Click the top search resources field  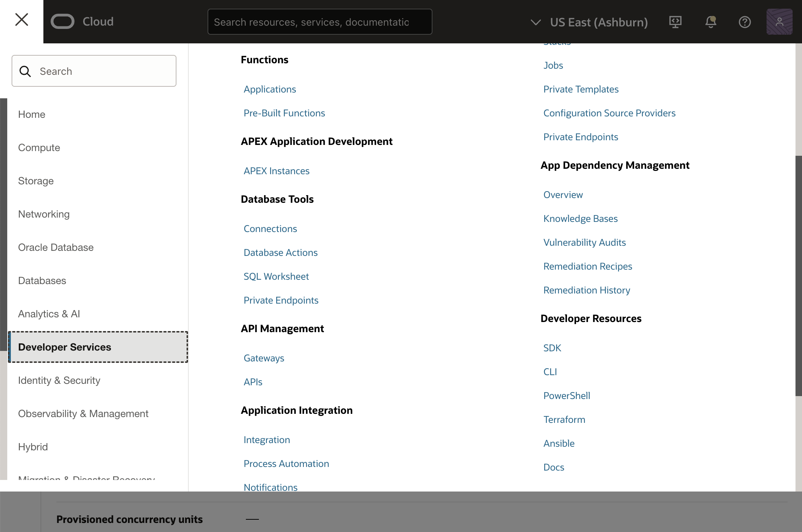[x=320, y=22]
